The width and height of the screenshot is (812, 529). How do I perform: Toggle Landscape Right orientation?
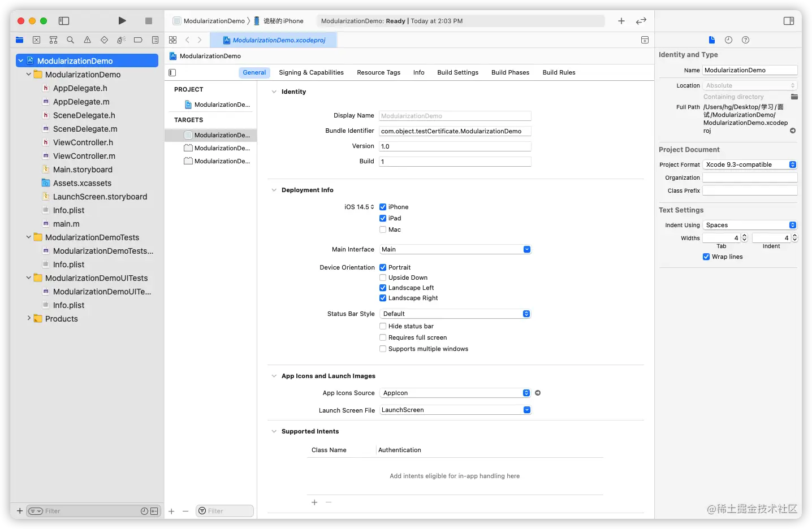pyautogui.click(x=383, y=298)
